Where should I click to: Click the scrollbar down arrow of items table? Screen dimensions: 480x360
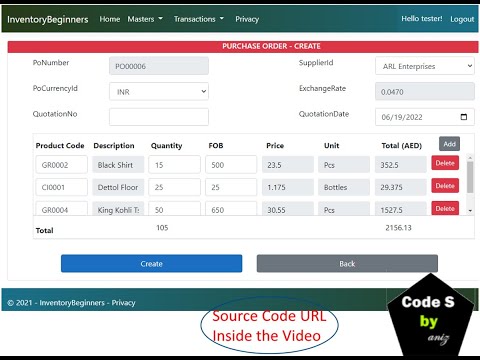point(470,211)
